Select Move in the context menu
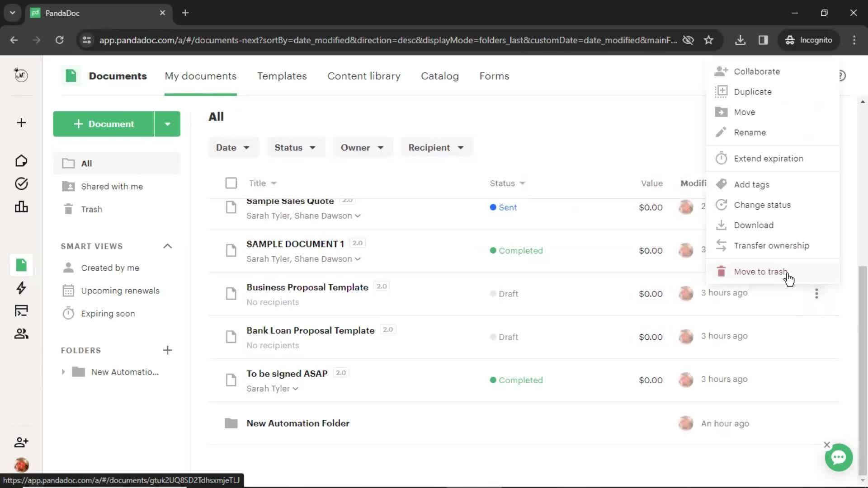 tap(773, 112)
